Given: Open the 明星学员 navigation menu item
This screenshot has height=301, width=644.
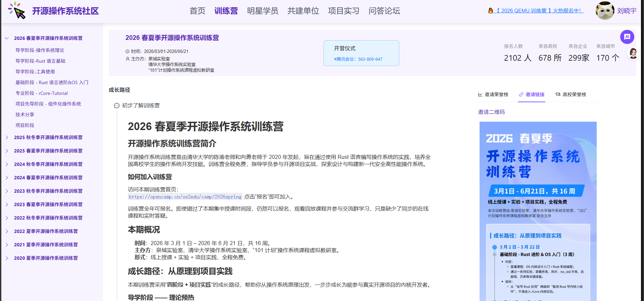Looking at the screenshot, I should click(x=262, y=11).
